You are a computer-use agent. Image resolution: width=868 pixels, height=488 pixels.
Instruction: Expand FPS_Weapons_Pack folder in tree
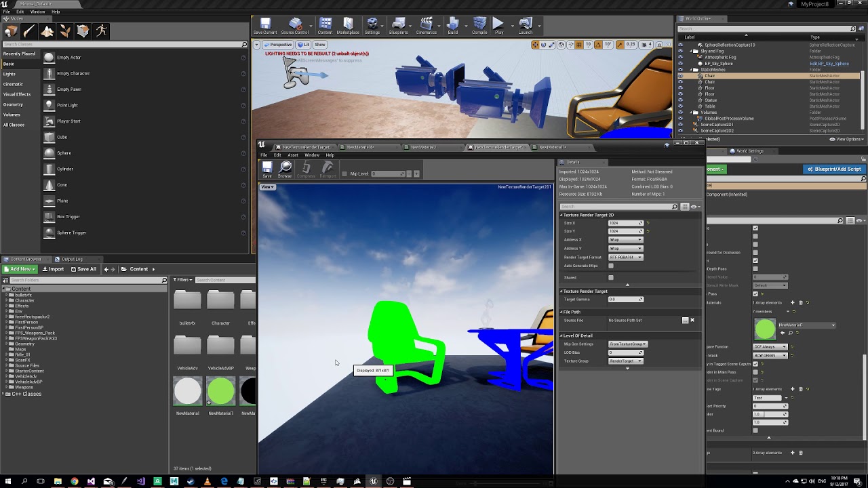click(x=7, y=333)
